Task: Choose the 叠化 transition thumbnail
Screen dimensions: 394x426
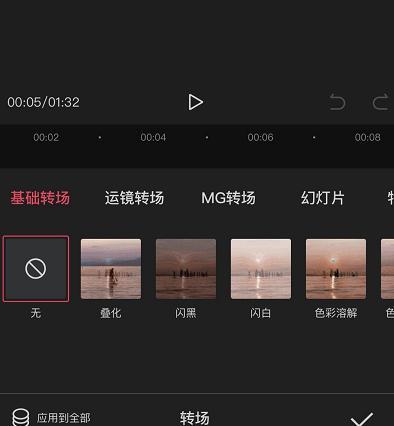Action: [111, 269]
